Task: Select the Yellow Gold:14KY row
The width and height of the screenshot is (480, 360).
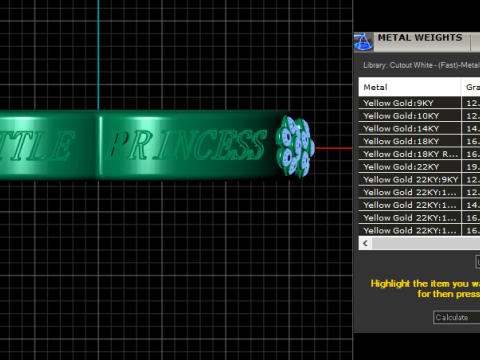Action: tap(419, 128)
